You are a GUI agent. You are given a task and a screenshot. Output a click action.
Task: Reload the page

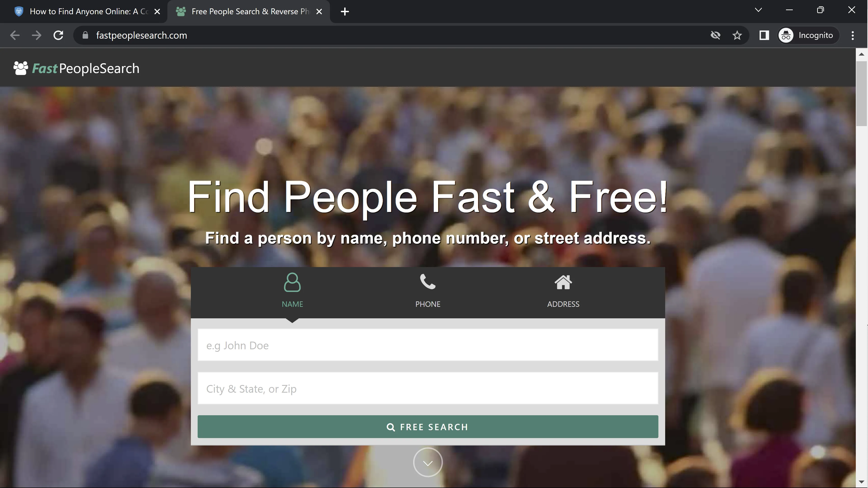click(x=58, y=35)
